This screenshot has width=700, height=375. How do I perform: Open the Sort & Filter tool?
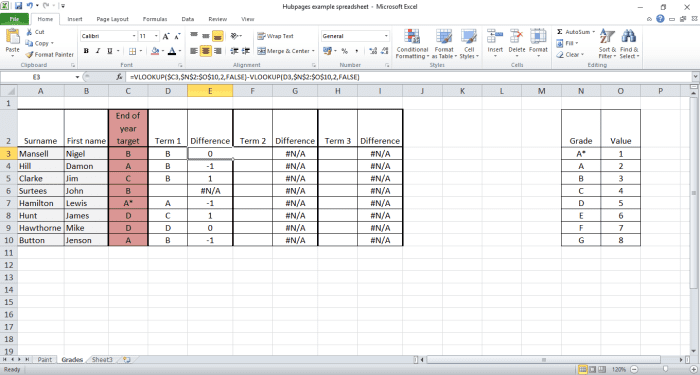(607, 44)
